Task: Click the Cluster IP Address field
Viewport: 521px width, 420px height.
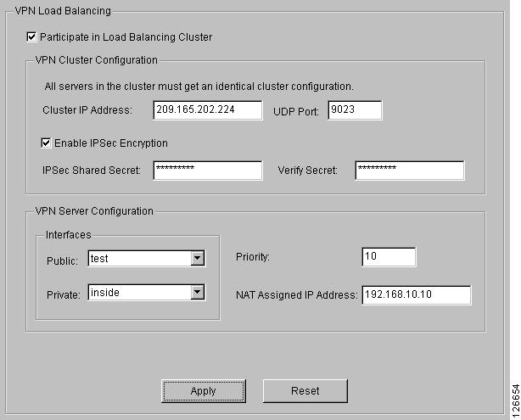Action: coord(208,110)
